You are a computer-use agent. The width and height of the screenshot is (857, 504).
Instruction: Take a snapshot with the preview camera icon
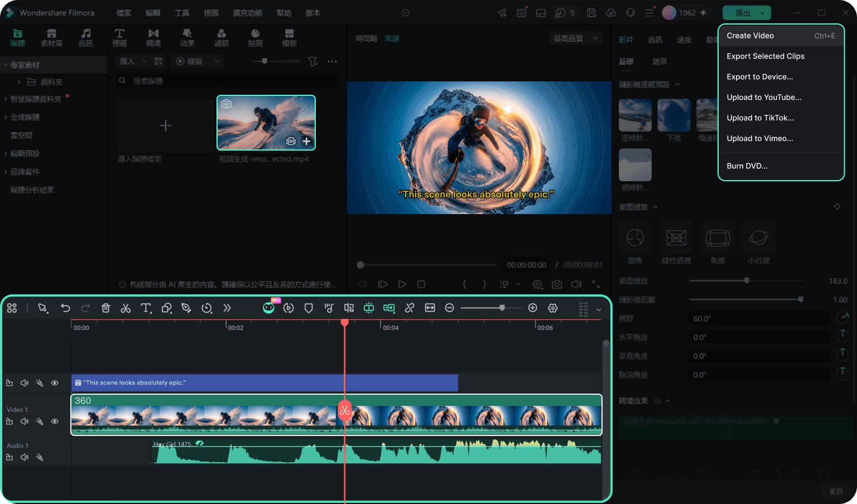pos(557,284)
